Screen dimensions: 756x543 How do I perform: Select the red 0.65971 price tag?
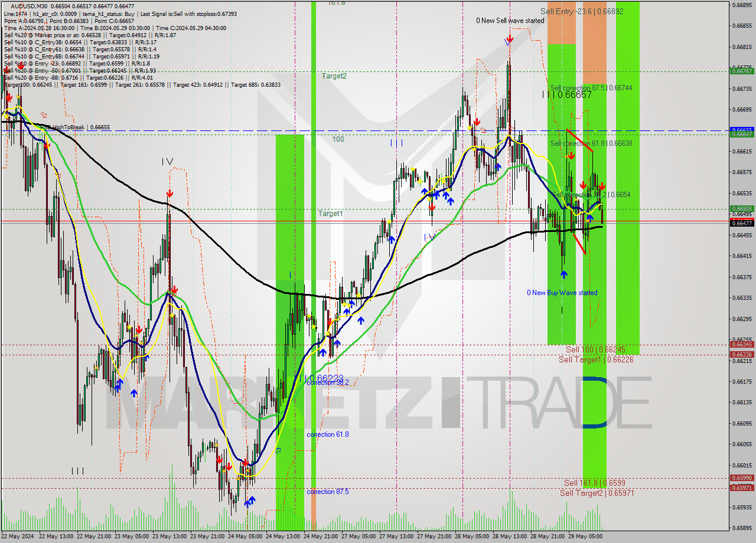pos(742,488)
